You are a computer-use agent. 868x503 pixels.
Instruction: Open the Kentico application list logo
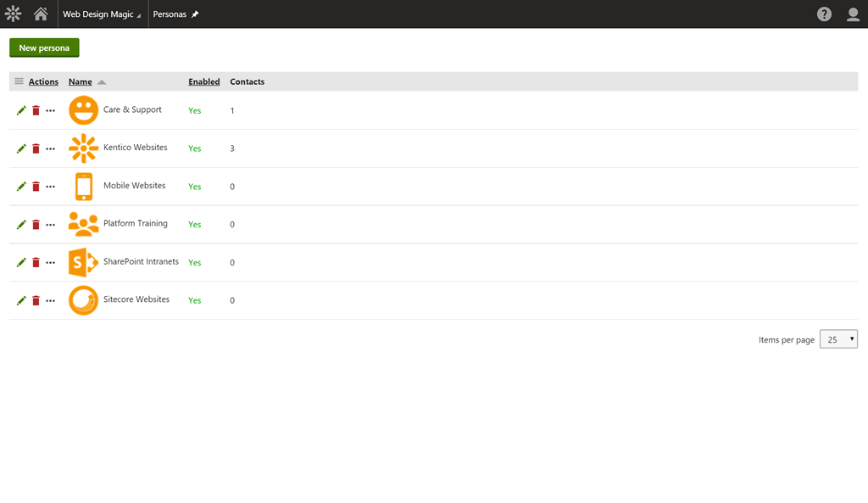[x=13, y=14]
